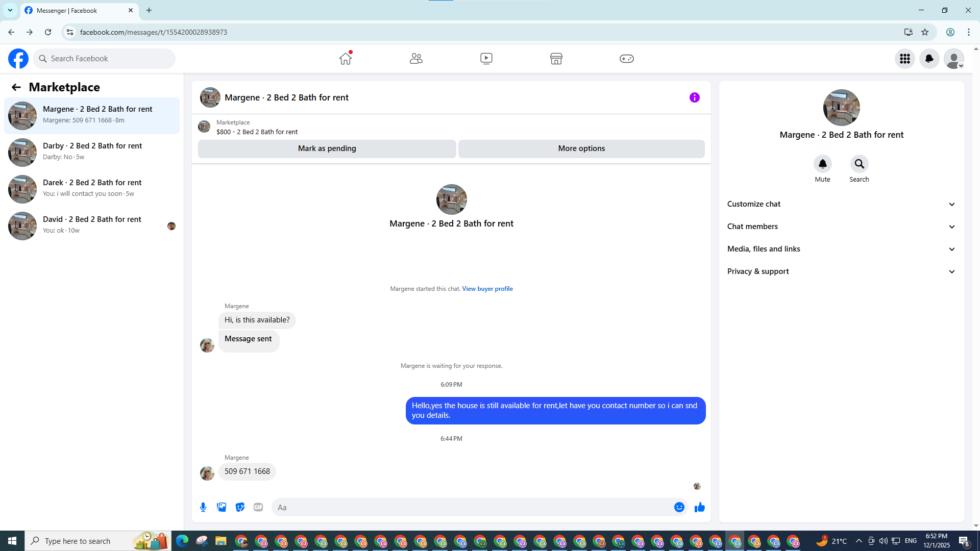Go back using the Marketplace back arrow
Screen dimensions: 980x551
coord(16,87)
